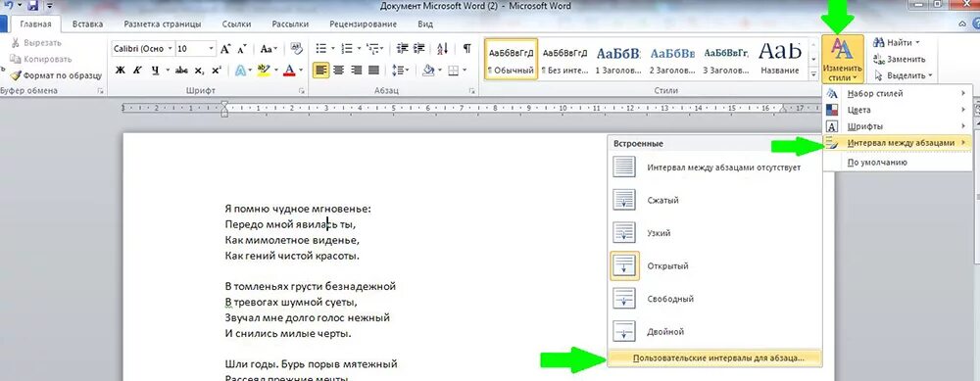Click Пользовательские интервалы для абзаца
This screenshot has height=381, width=980.
(x=714, y=358)
